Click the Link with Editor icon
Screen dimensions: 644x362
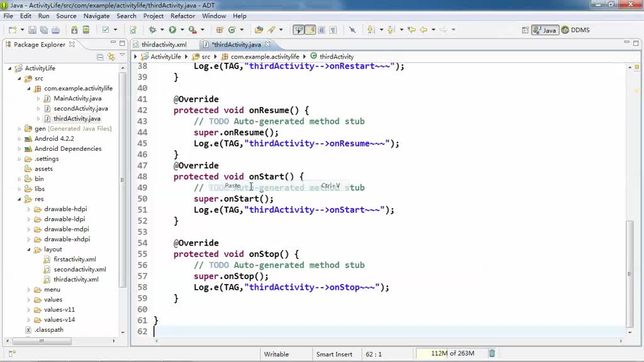click(x=111, y=57)
